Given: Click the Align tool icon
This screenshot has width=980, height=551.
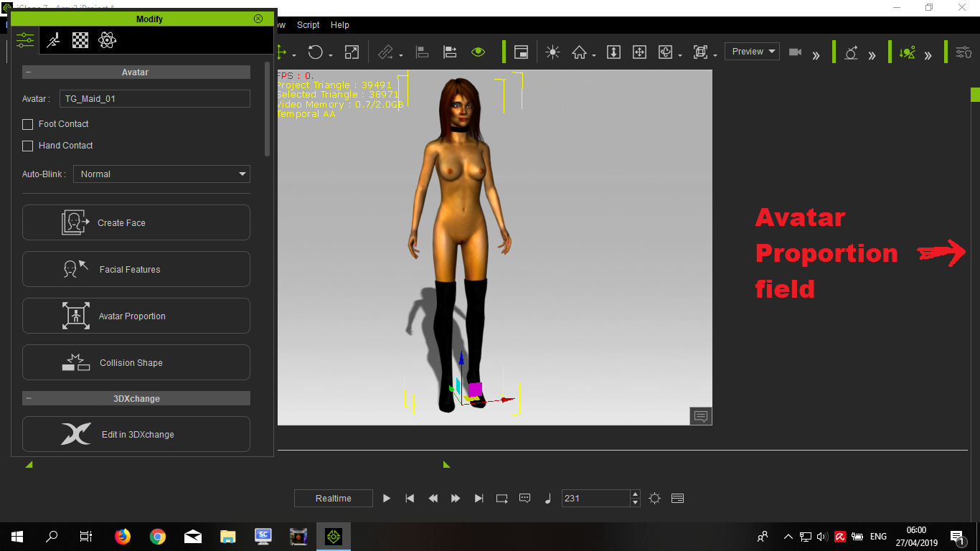Looking at the screenshot, I should click(423, 52).
